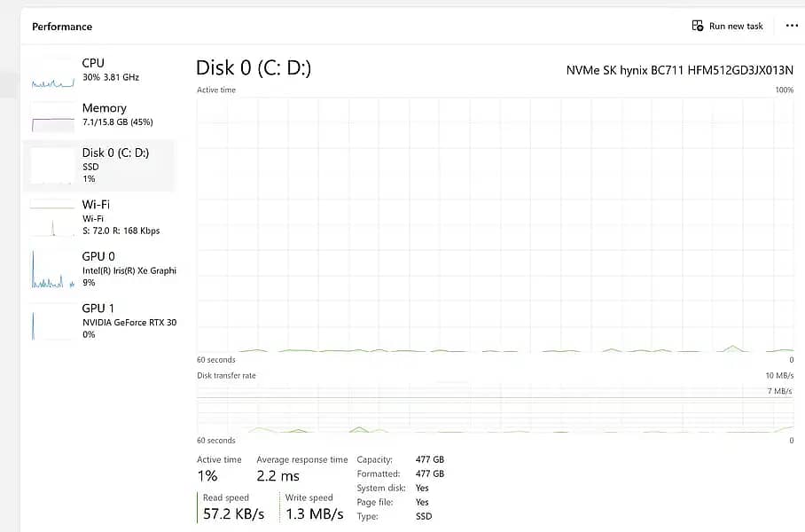Open the three-dot more options menu
Image resolution: width=805 pixels, height=532 pixels.
tap(792, 26)
